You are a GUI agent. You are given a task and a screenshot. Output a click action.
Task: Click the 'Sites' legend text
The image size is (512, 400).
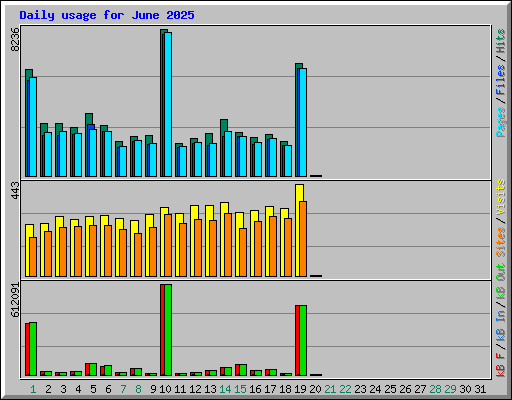pos(501,242)
